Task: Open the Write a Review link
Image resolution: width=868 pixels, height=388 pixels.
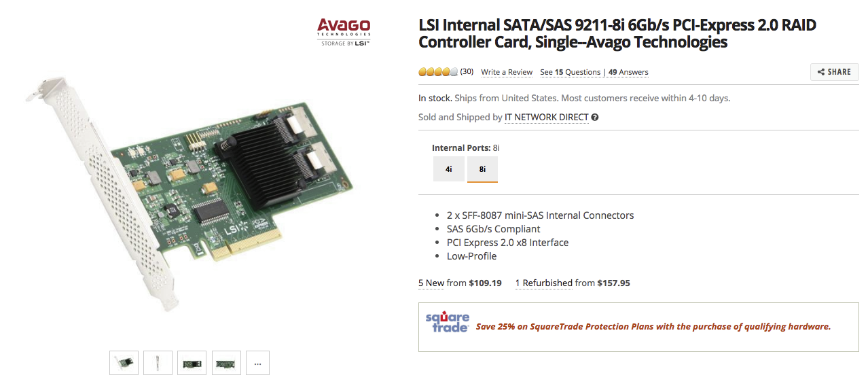Action: coord(507,72)
